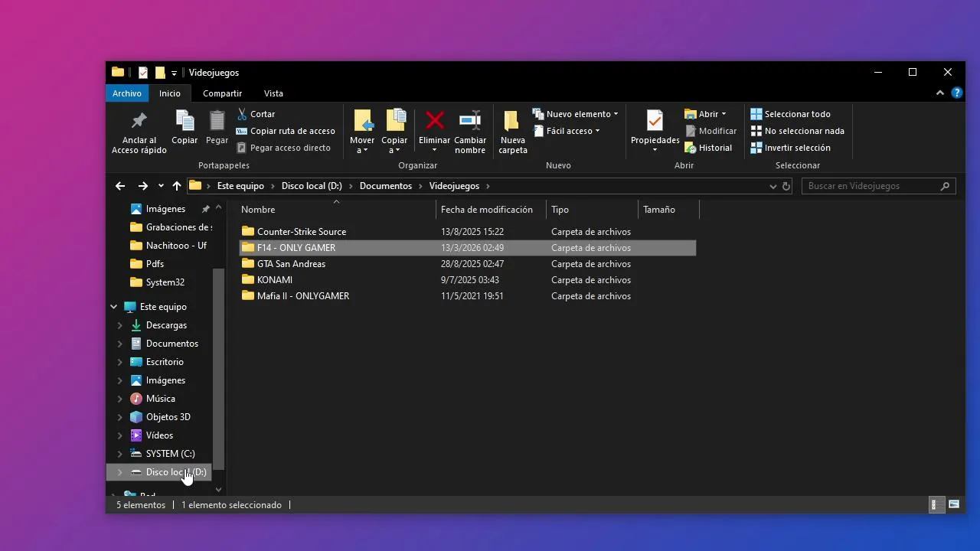Expand the Descargas tree node
This screenshot has height=551, width=980.
pyautogui.click(x=120, y=325)
